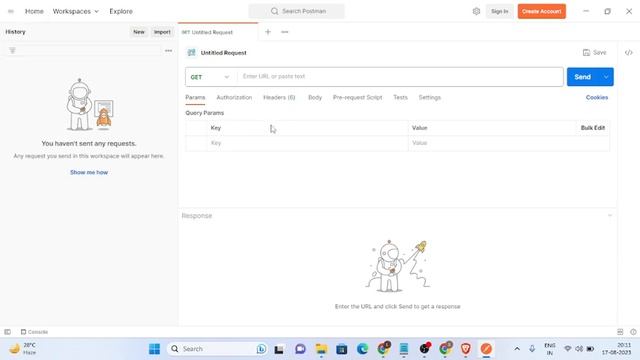Open the Pre-request Script tab

click(358, 98)
